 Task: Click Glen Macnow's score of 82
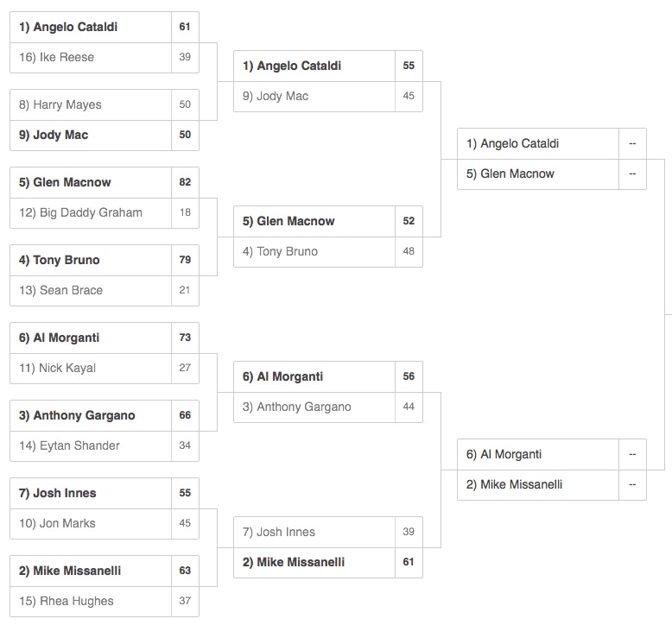(x=185, y=182)
